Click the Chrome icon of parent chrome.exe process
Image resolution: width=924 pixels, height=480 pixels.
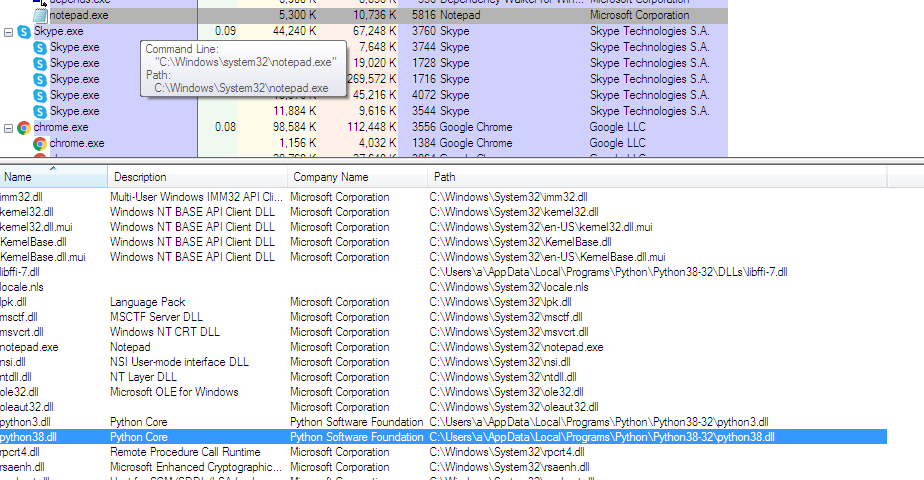coord(24,127)
